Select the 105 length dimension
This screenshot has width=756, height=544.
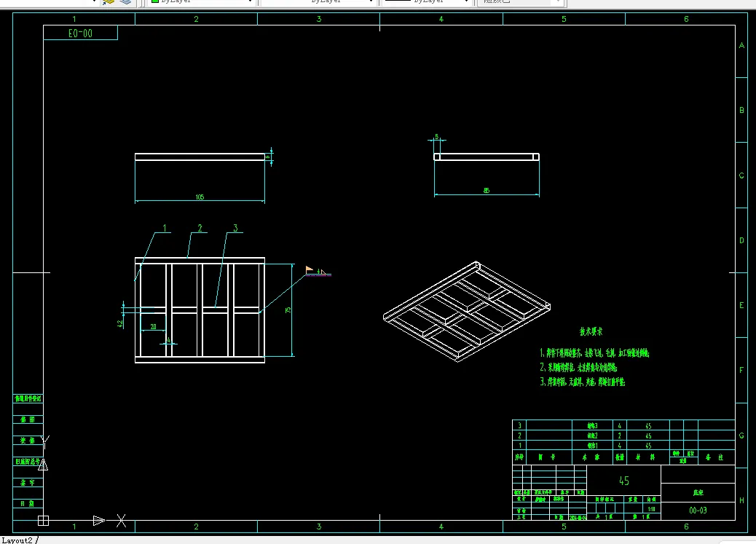pyautogui.click(x=200, y=197)
